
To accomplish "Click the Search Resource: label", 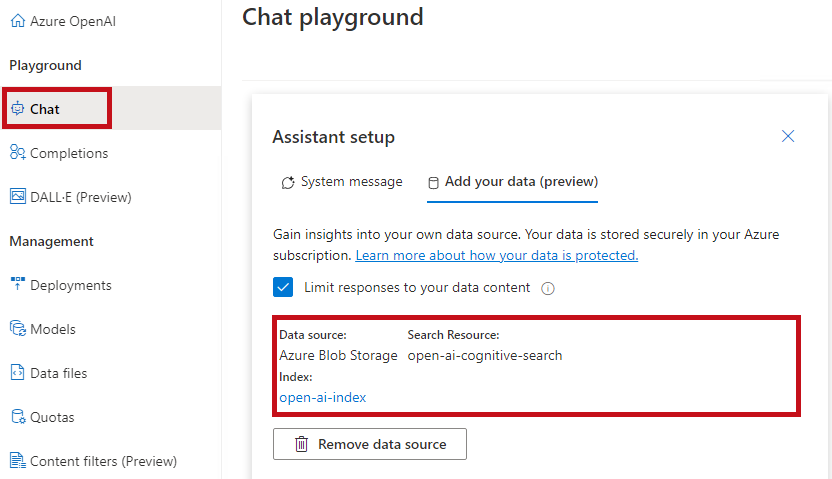I will (453, 335).
